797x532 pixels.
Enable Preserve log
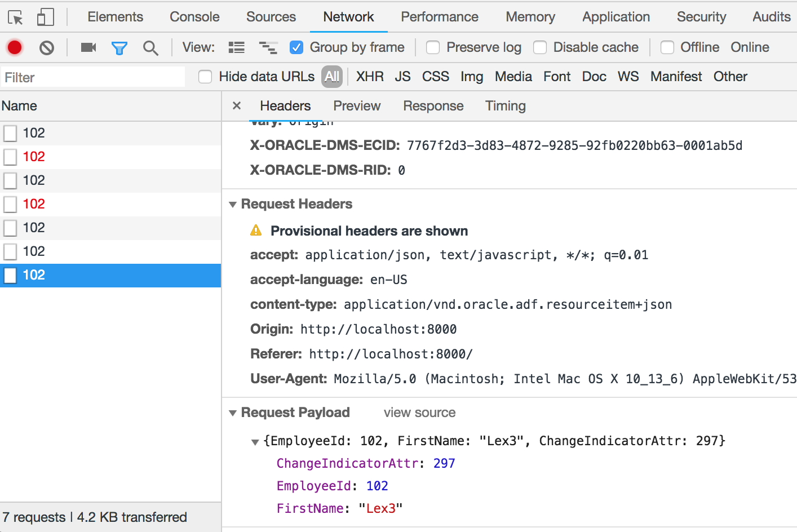(x=433, y=47)
